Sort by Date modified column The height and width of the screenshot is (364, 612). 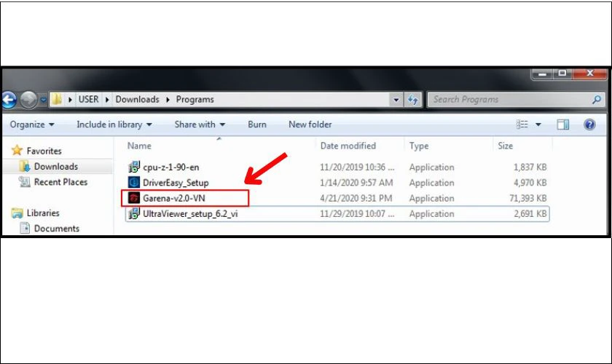(348, 146)
